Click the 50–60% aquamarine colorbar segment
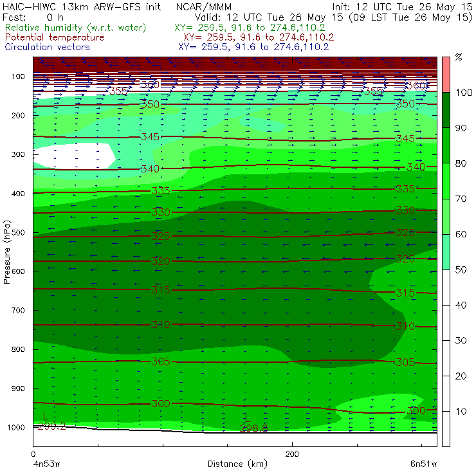Viewport: 476px width, 476px height. [x=446, y=252]
